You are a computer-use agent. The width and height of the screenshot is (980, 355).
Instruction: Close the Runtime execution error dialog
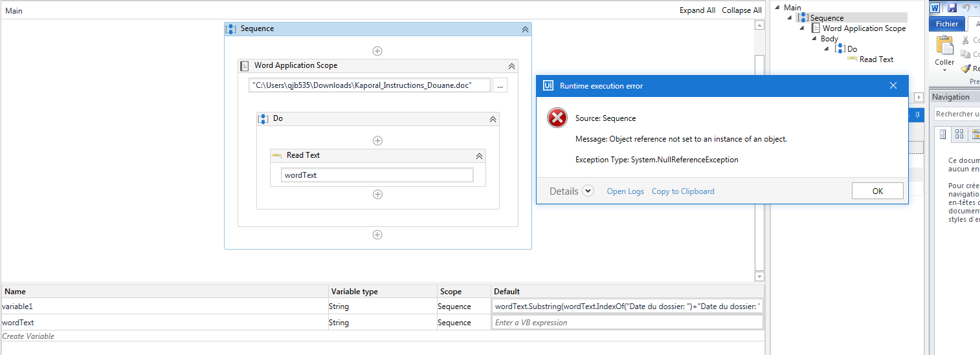coord(893,86)
